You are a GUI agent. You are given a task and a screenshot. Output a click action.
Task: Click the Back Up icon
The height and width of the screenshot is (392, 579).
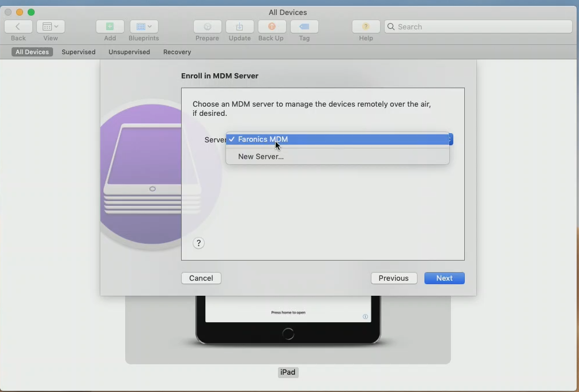pos(272,27)
